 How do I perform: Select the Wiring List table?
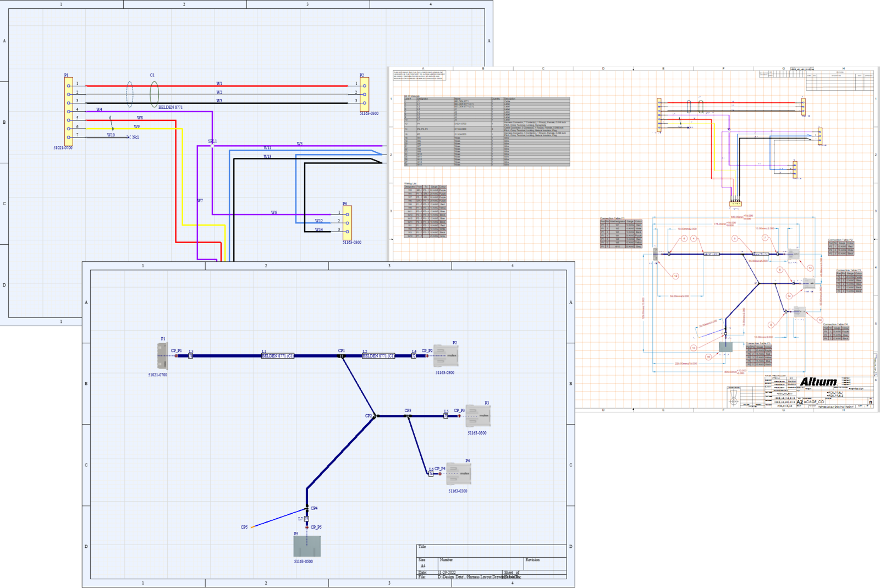425,211
